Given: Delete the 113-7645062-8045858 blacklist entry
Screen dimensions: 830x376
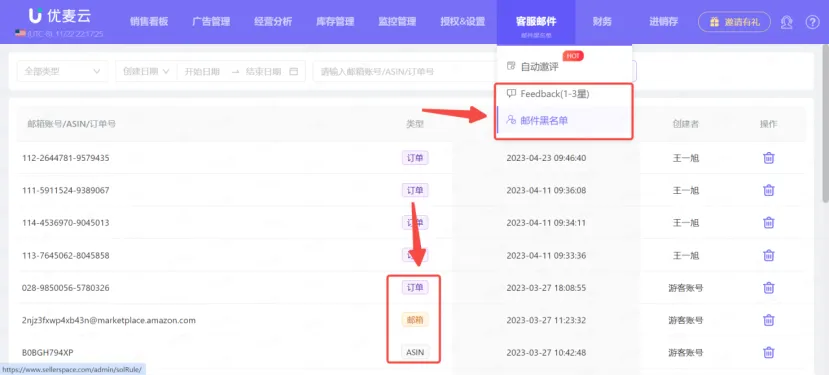Looking at the screenshot, I should click(x=769, y=255).
